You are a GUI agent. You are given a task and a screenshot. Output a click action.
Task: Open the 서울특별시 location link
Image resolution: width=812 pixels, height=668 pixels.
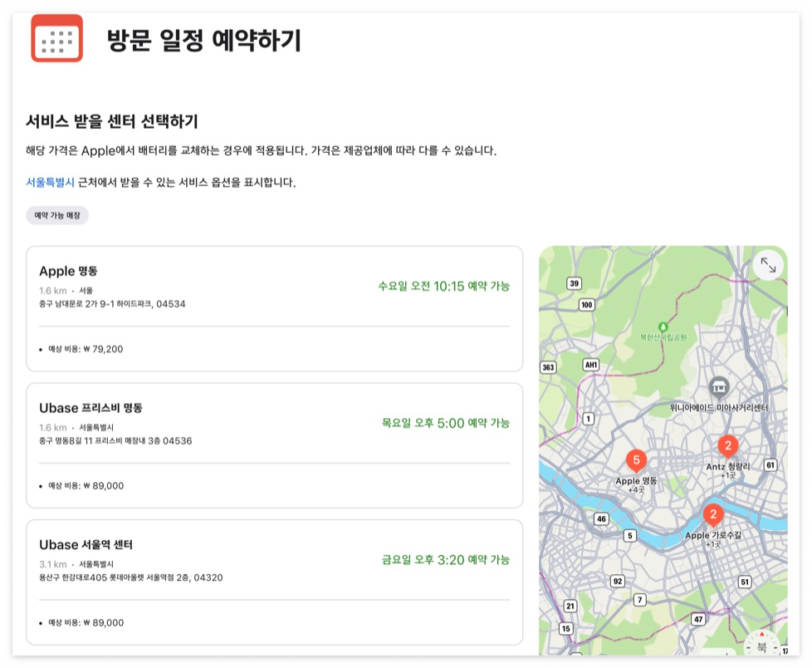click(x=51, y=183)
